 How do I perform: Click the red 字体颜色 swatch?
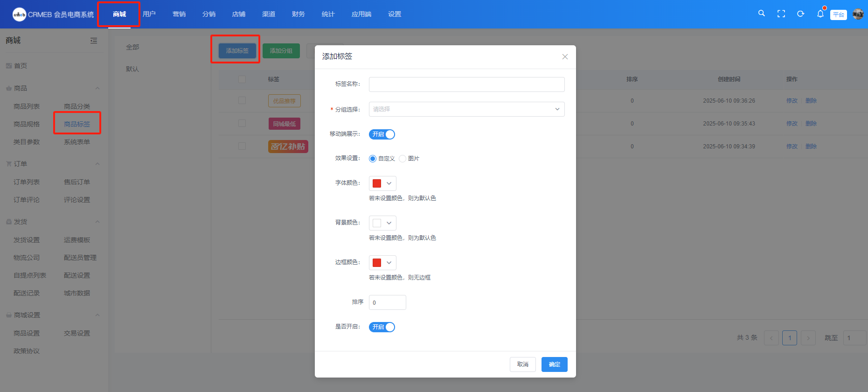(x=377, y=183)
